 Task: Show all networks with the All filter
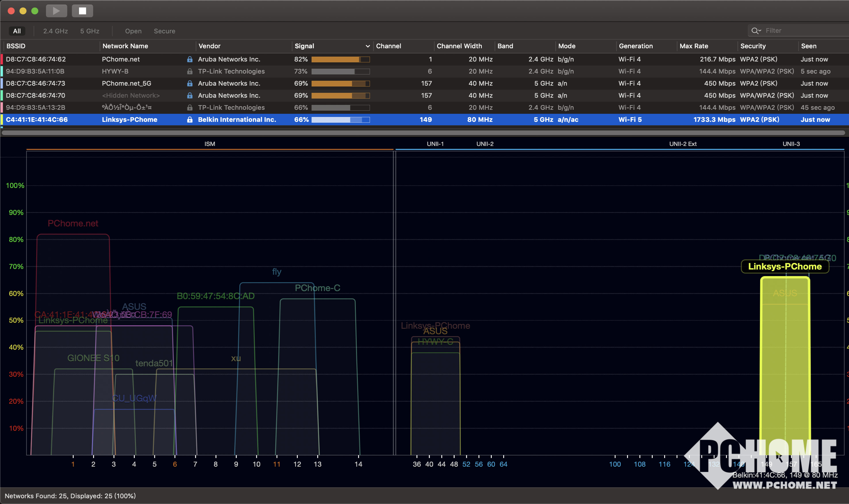pos(17,31)
